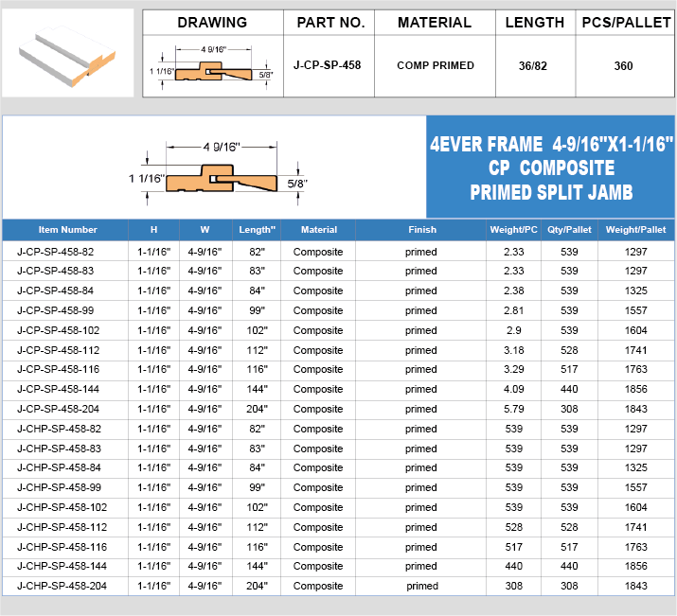The height and width of the screenshot is (616, 677).
Task: Click the DRAWING column header
Action: pos(212,23)
